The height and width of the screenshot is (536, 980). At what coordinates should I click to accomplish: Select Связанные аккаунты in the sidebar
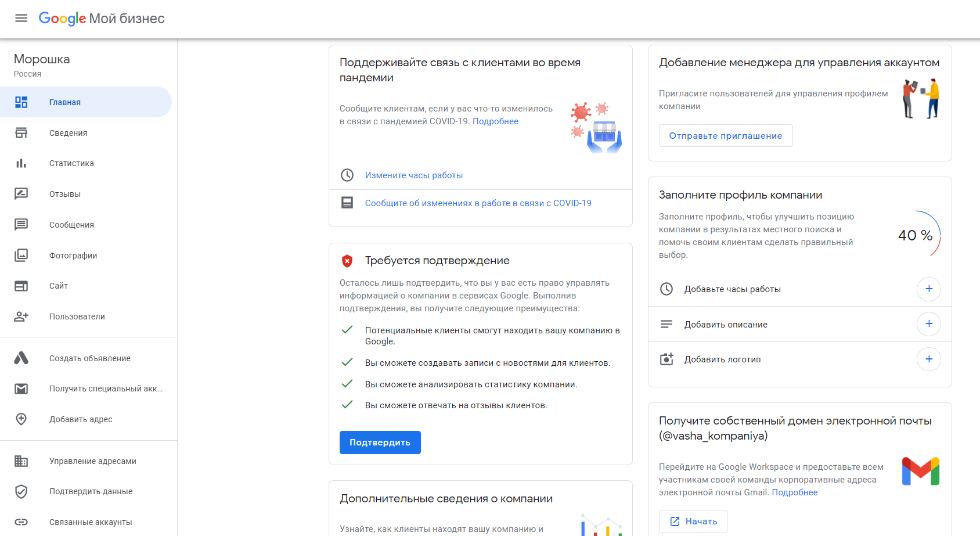(86, 522)
